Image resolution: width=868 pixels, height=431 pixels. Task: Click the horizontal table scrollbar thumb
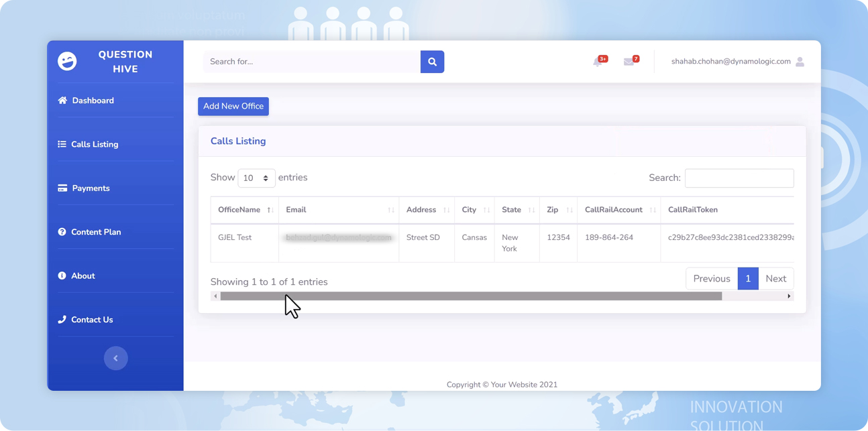click(471, 296)
